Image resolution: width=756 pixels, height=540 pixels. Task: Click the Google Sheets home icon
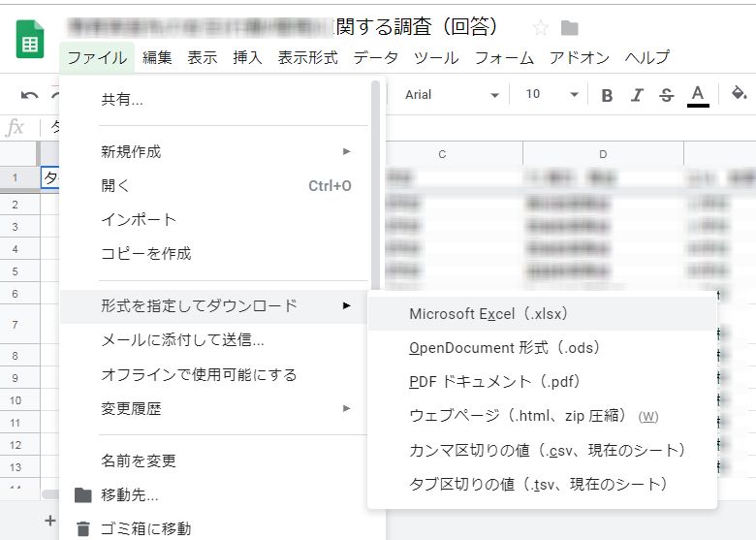tap(30, 39)
